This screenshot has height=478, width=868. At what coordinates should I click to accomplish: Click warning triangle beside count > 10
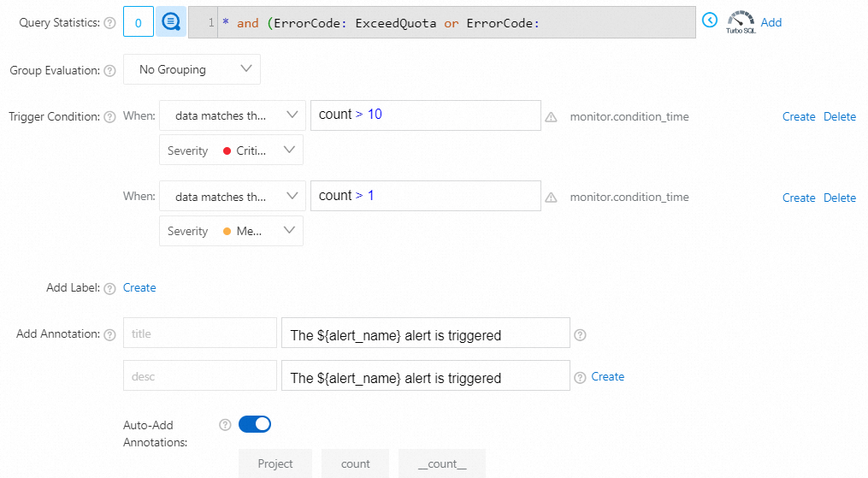click(552, 117)
